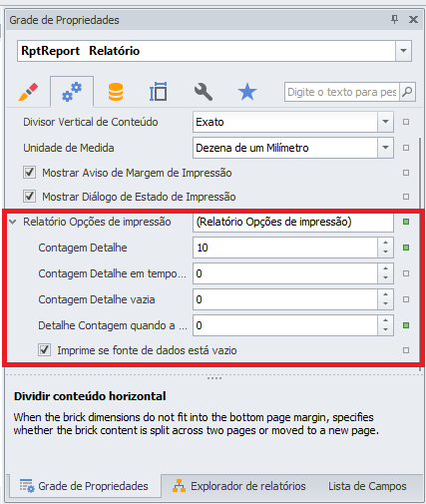The width and height of the screenshot is (426, 504).
Task: Increase Contagem Detalhe value with up arrow
Action: point(385,243)
